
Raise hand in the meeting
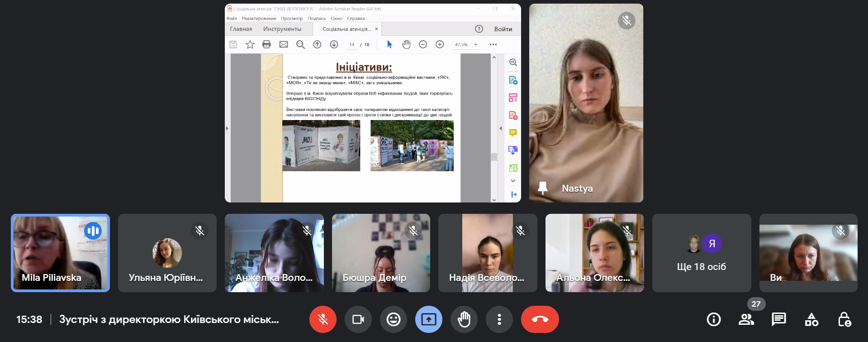(464, 319)
